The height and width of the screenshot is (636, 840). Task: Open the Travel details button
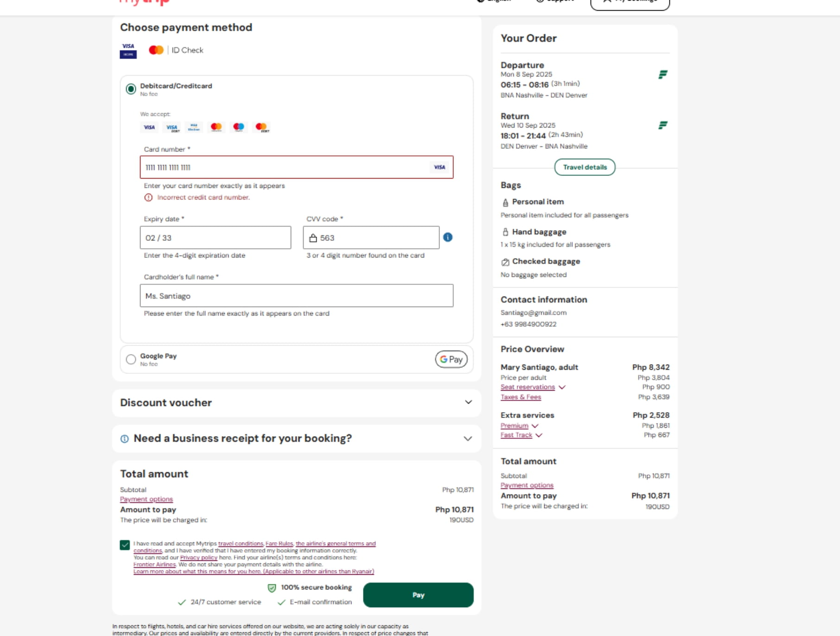[585, 167]
